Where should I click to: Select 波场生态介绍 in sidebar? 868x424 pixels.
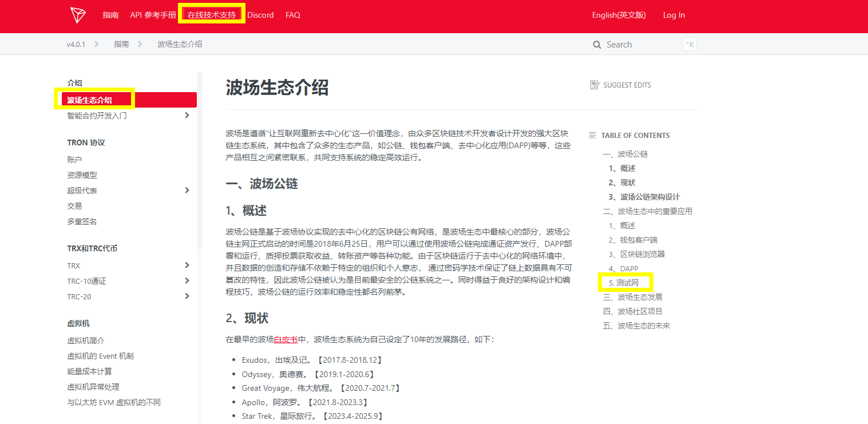coord(129,100)
